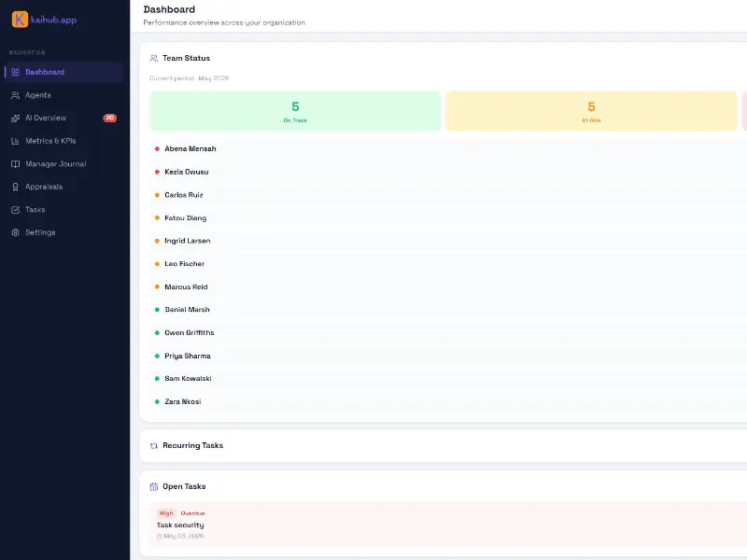Open AI Overview in the sidebar
This screenshot has width=747, height=560.
click(63, 119)
